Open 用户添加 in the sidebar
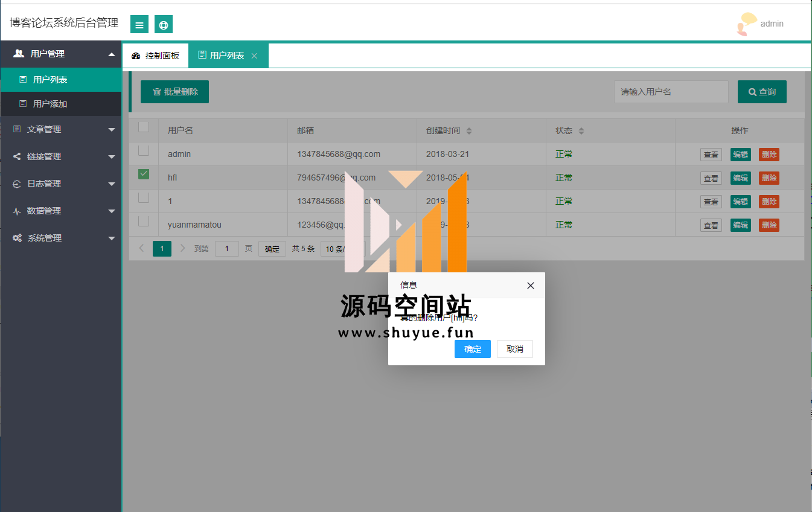812x512 pixels. click(x=50, y=104)
